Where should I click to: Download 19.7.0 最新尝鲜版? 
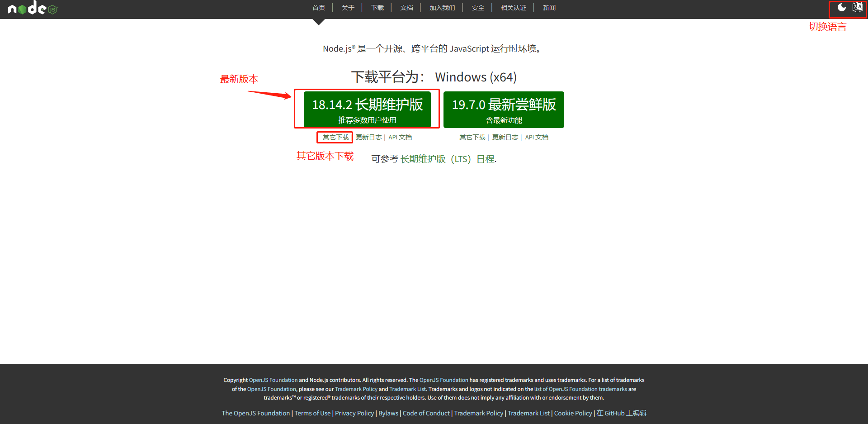(x=504, y=110)
